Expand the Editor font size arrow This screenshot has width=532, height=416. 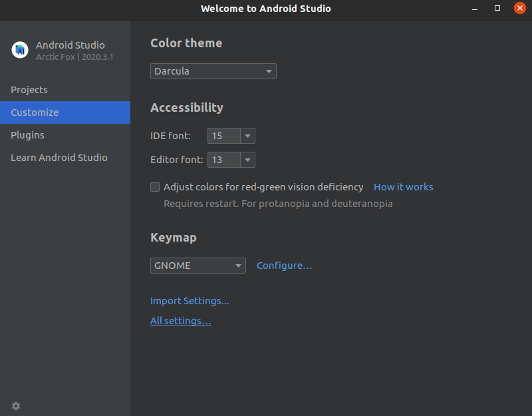(247, 160)
